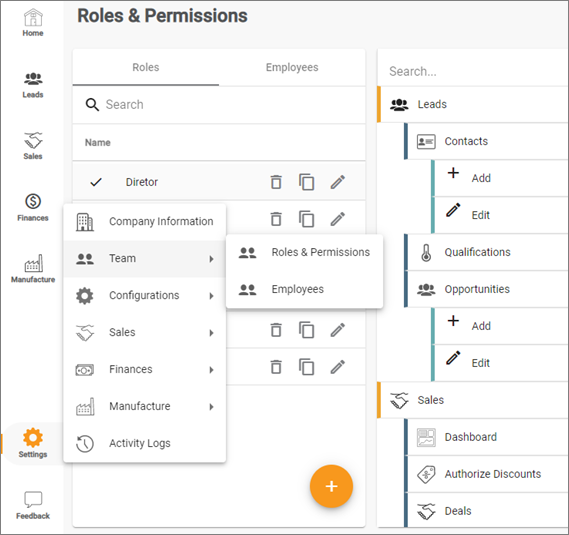The width and height of the screenshot is (569, 535).
Task: Expand the Finances submenu arrow
Action: [x=211, y=369]
